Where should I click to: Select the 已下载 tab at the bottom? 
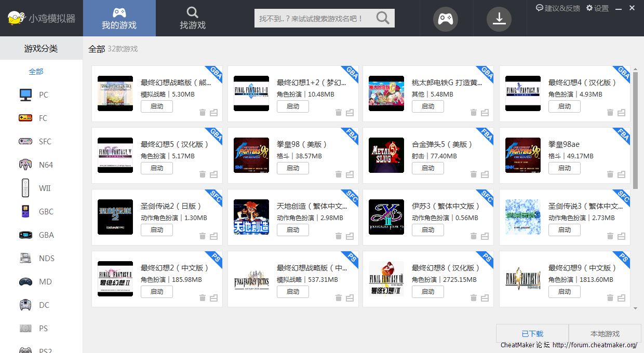[x=532, y=333]
